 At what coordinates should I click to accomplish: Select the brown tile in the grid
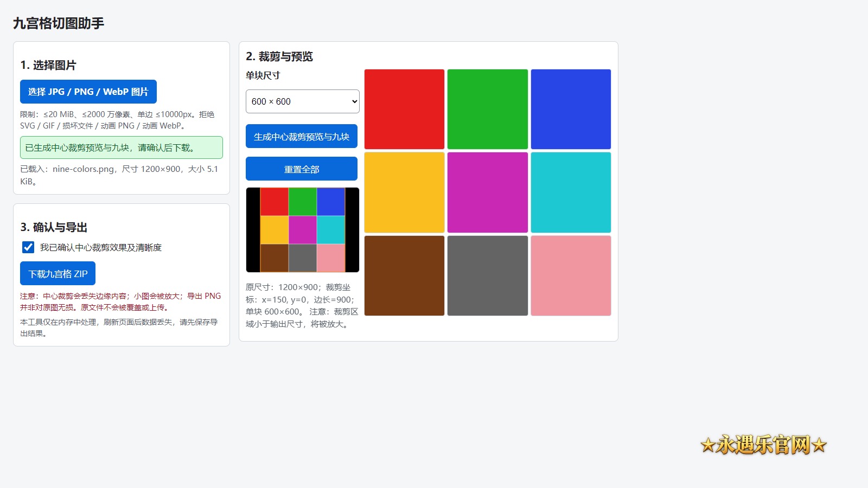coord(404,275)
